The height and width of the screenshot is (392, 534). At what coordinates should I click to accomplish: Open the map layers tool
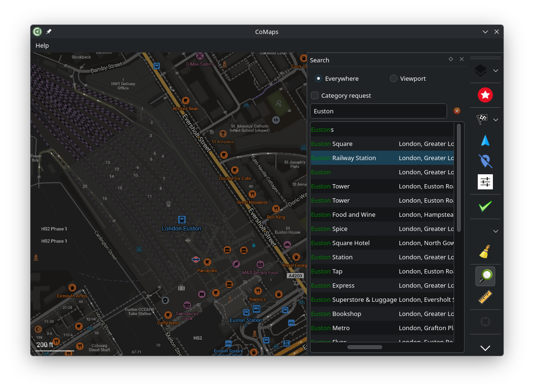[481, 70]
